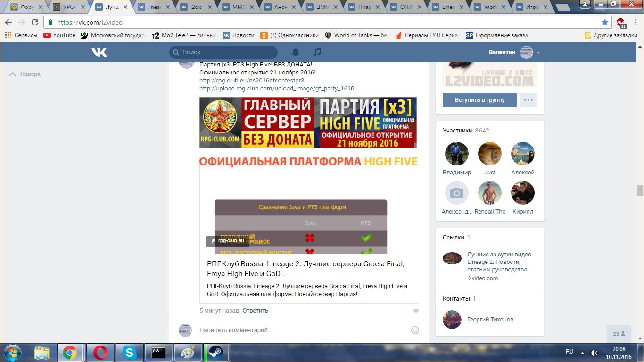Open the Другие закладки bookmarks folder
This screenshot has width=644, height=362.
611,35
